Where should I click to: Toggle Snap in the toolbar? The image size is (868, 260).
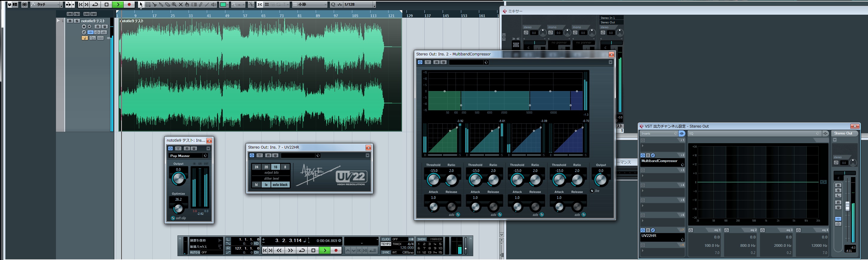pyautogui.click(x=260, y=4)
